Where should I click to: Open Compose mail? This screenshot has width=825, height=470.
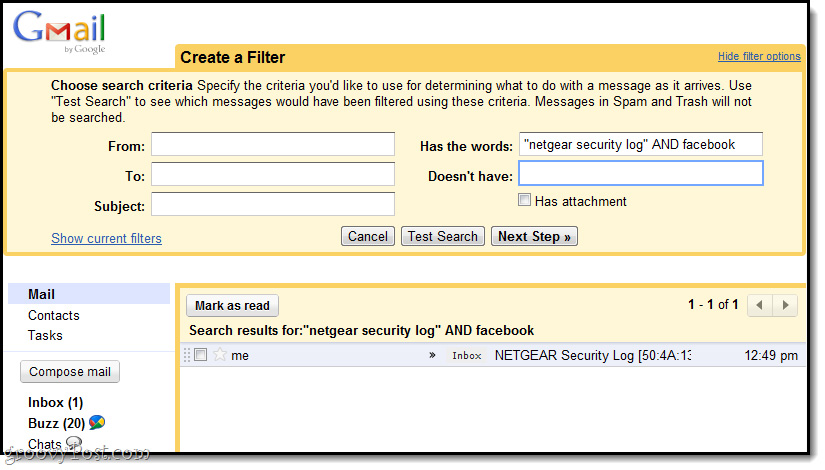(70, 372)
